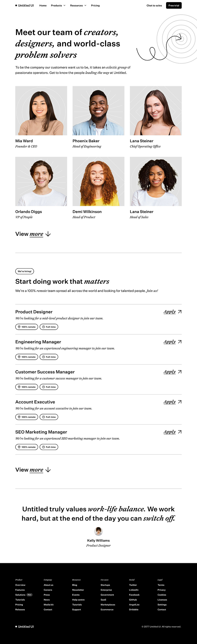Click Kelly Williams' avatar image
This screenshot has height=644, width=197.
coord(98,531)
